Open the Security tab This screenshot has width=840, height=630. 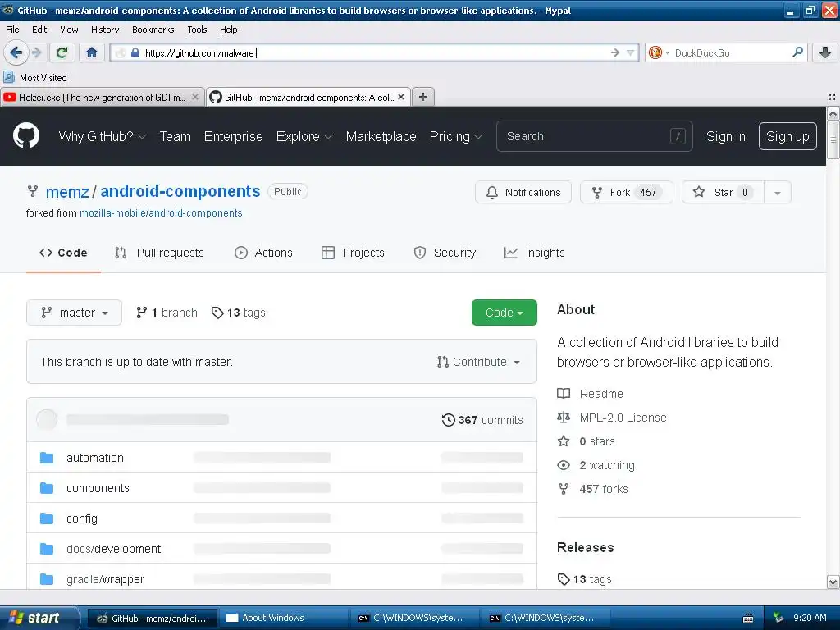coord(445,253)
